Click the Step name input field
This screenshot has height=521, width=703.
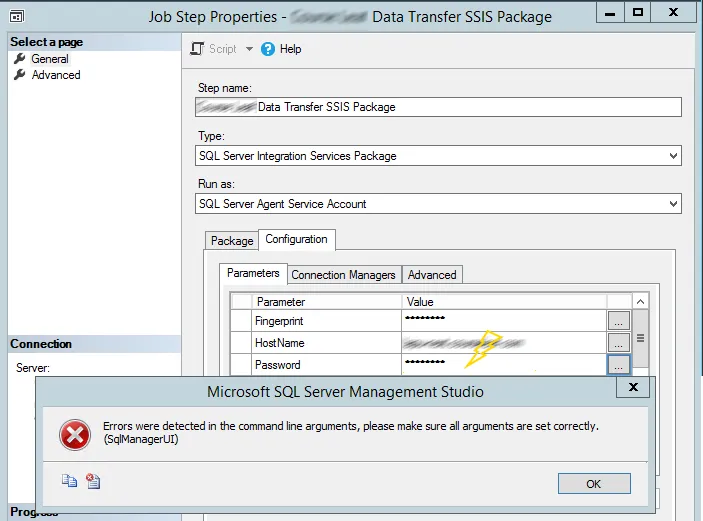pyautogui.click(x=438, y=107)
